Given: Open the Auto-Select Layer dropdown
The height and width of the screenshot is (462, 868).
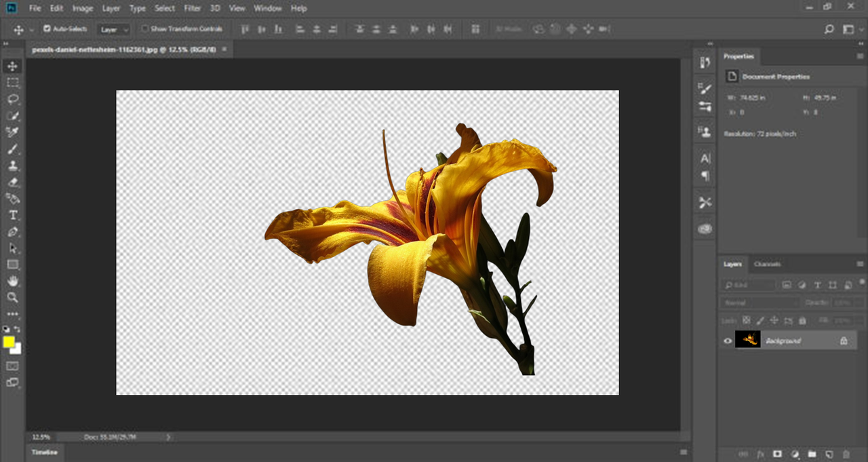Looking at the screenshot, I should coord(113,30).
